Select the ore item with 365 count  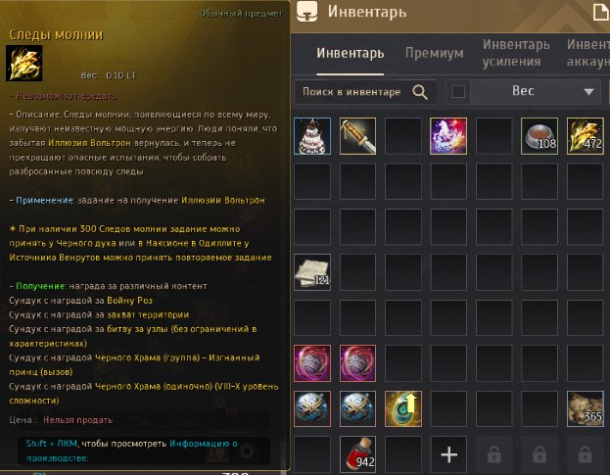[x=585, y=409]
